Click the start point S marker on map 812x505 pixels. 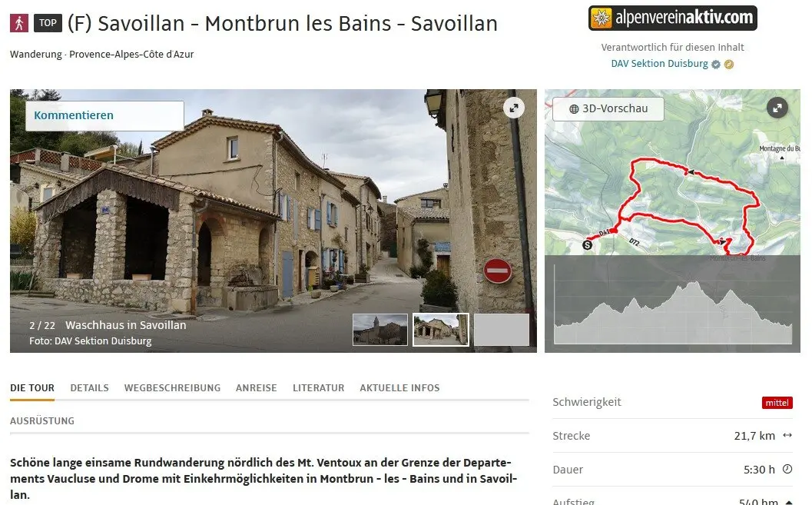point(587,245)
